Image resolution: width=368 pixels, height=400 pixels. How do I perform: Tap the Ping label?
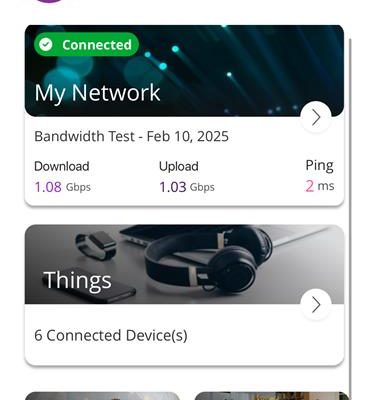(319, 166)
